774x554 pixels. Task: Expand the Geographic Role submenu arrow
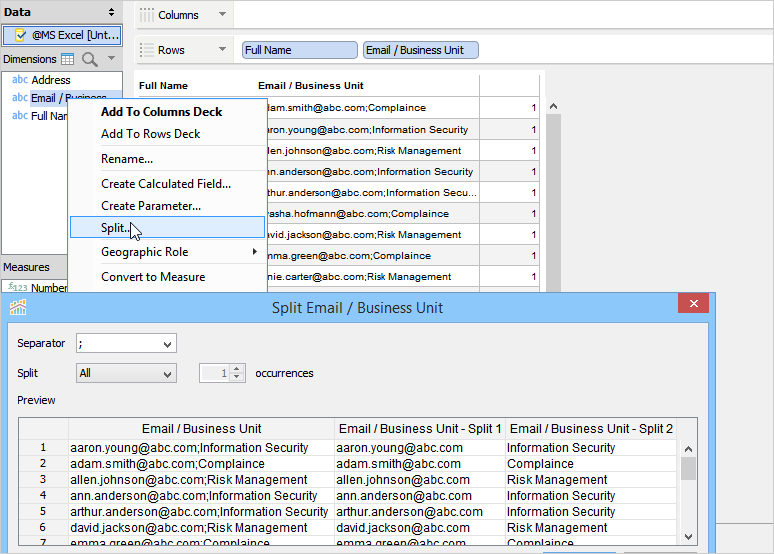255,252
